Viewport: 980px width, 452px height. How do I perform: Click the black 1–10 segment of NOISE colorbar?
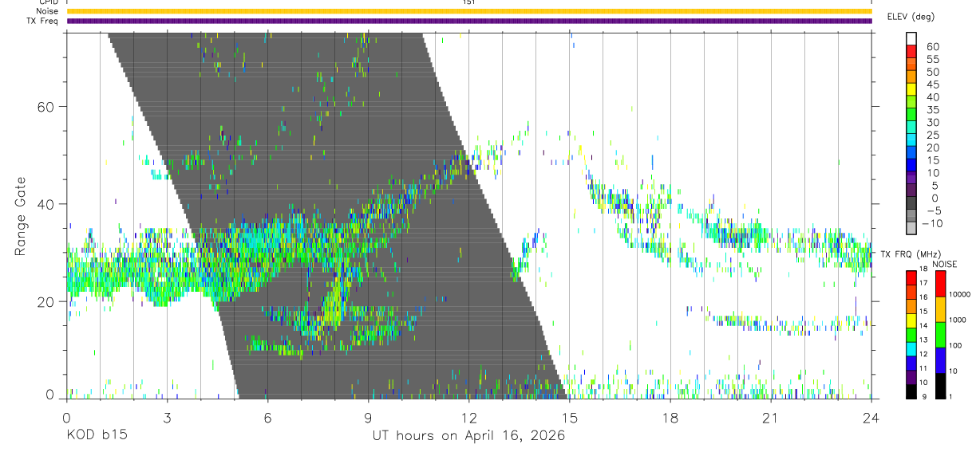click(x=941, y=386)
